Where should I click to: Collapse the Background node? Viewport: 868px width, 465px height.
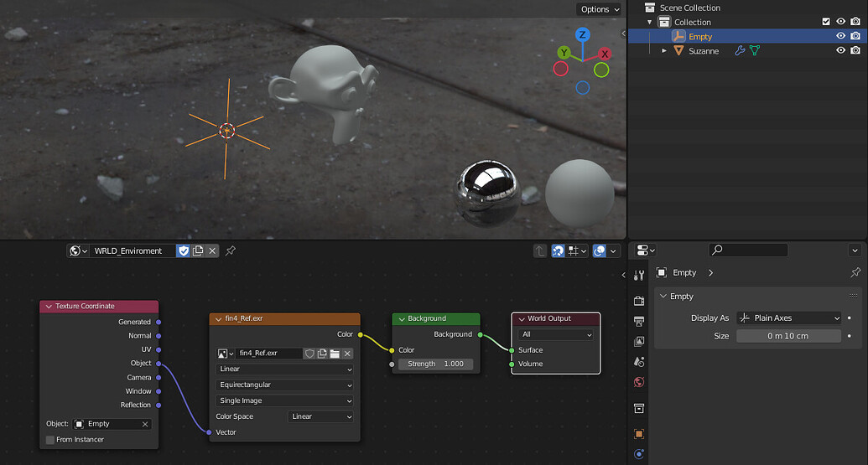402,319
